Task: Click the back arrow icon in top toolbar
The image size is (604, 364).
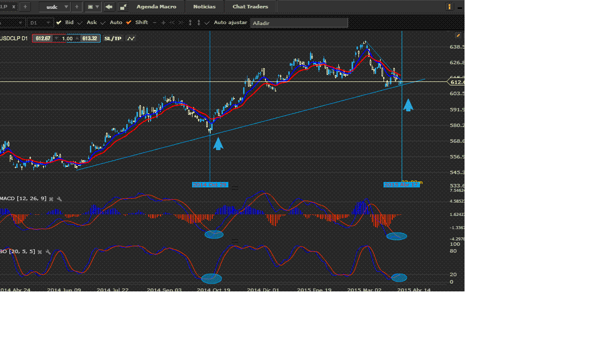Action: 109,7
